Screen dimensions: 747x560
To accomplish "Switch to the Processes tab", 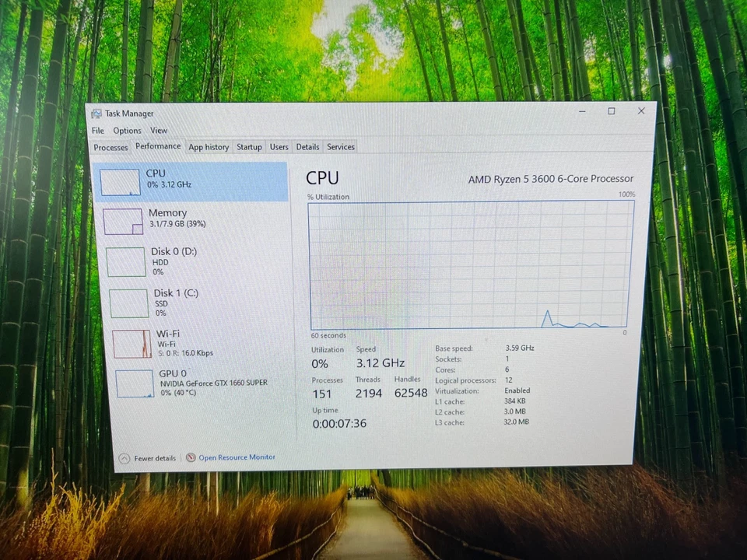I will click(x=110, y=147).
